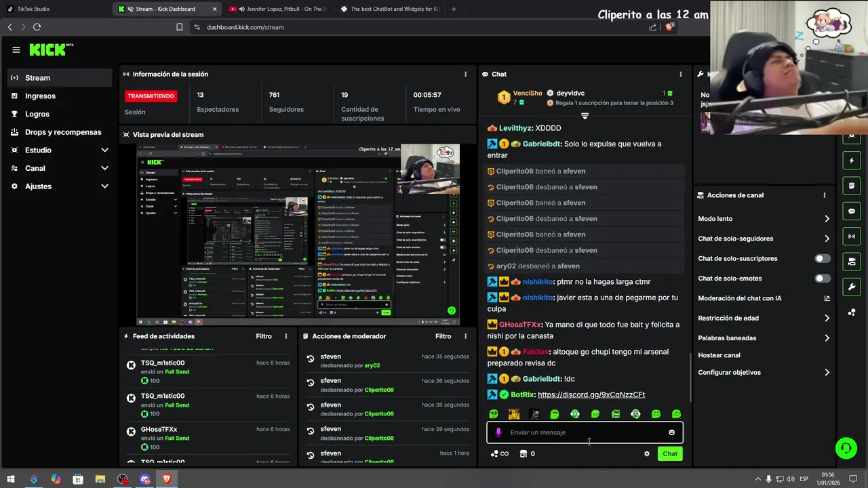
Task: Open Brave browser from the taskbar
Action: 167,479
